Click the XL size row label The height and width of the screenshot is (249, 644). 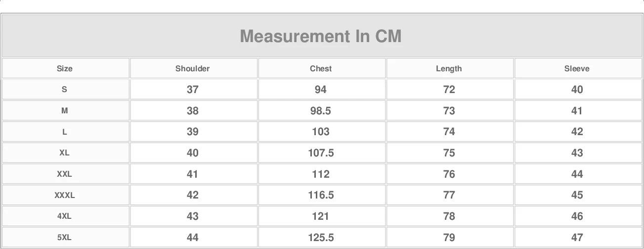coord(64,153)
